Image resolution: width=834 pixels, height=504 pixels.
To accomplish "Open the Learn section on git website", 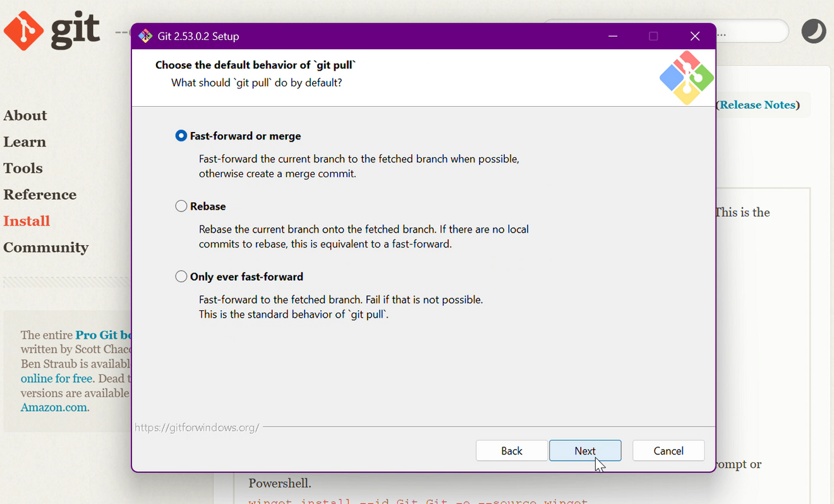I will [25, 142].
